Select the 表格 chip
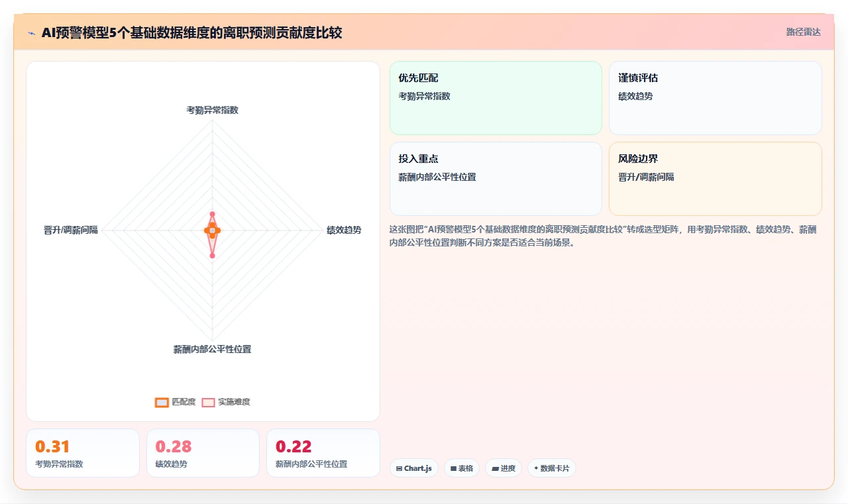This screenshot has height=504, width=848. click(x=462, y=468)
